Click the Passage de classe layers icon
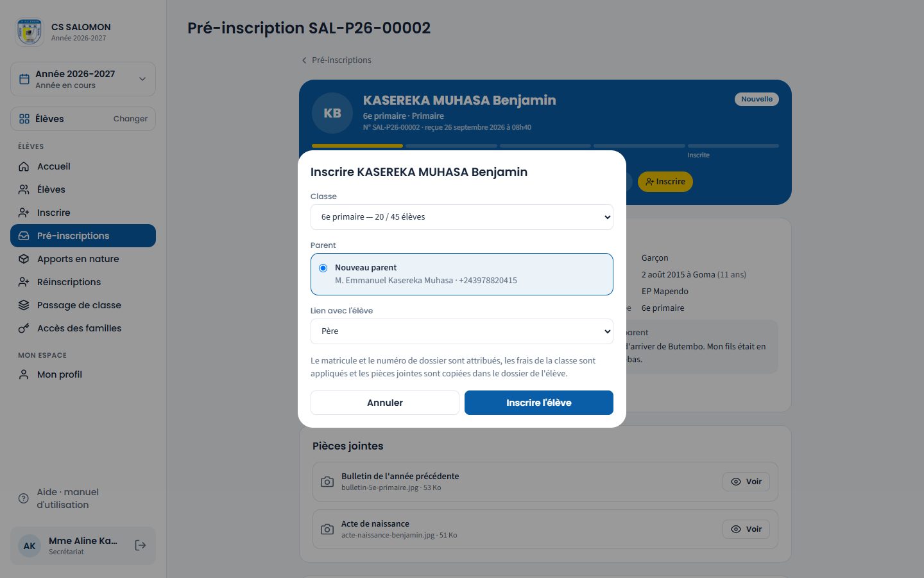The image size is (924, 578). point(24,305)
